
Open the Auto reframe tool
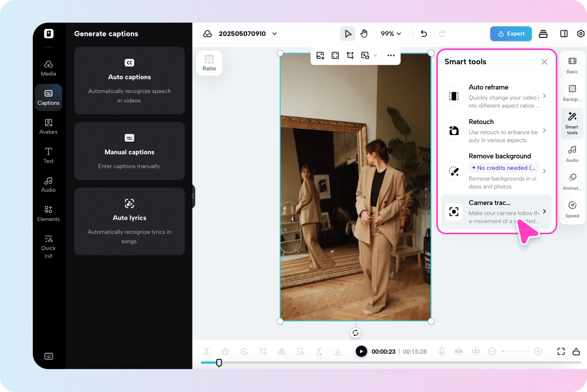[496, 96]
